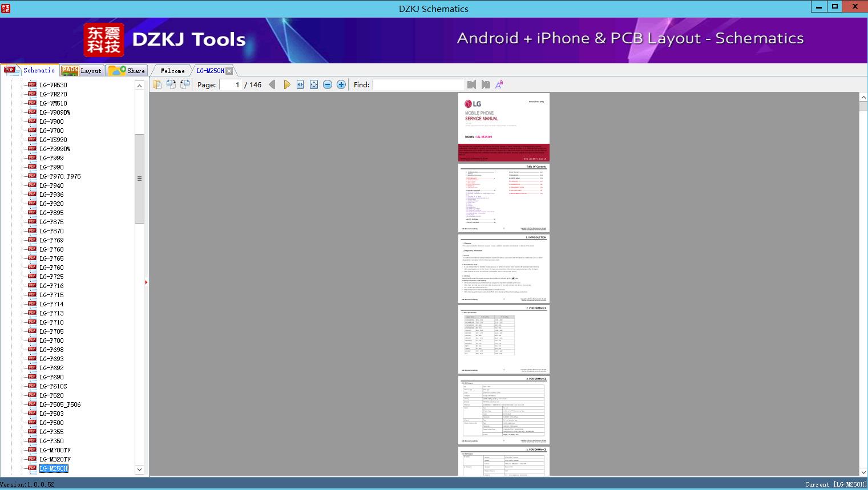
Task: Open the LG-P999DW schematic
Action: coord(55,149)
